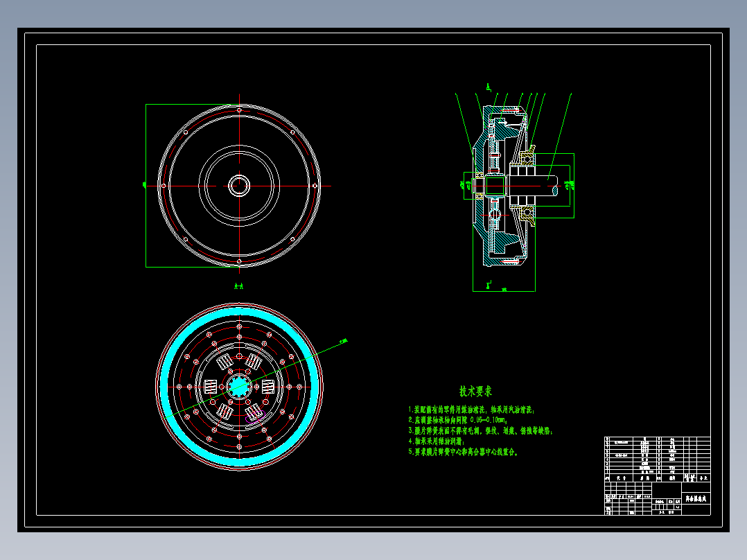This screenshot has width=747, height=560.
Task: Select technical requirement line starting with 5.
Action: point(463,452)
